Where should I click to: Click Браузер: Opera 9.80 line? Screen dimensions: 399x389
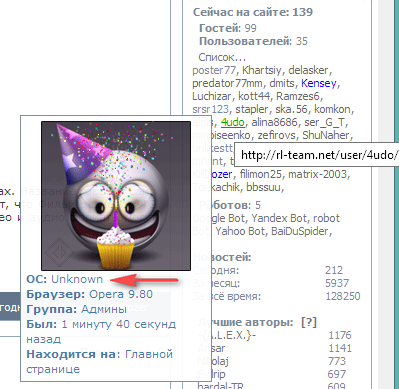pos(90,294)
